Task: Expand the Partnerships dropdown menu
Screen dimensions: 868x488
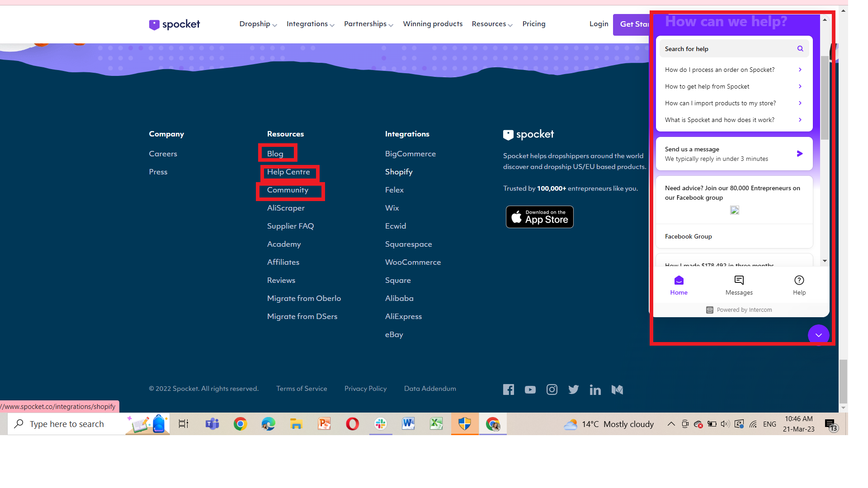Action: click(368, 24)
